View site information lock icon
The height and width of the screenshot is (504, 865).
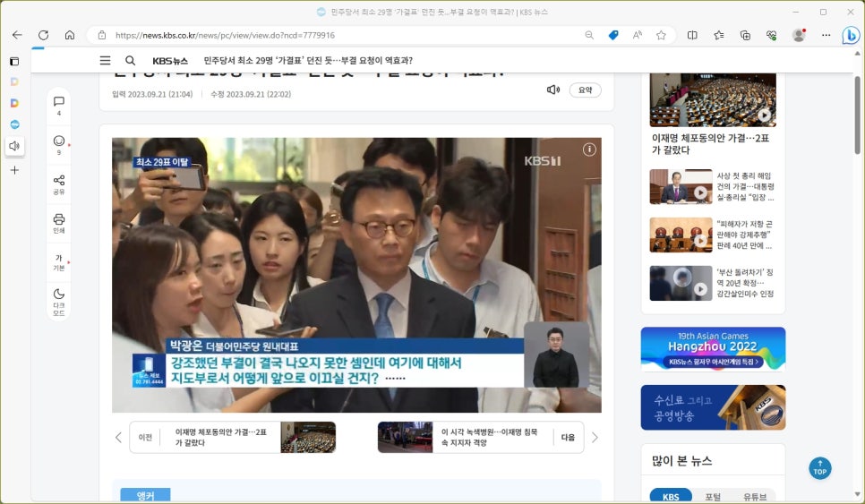click(101, 35)
